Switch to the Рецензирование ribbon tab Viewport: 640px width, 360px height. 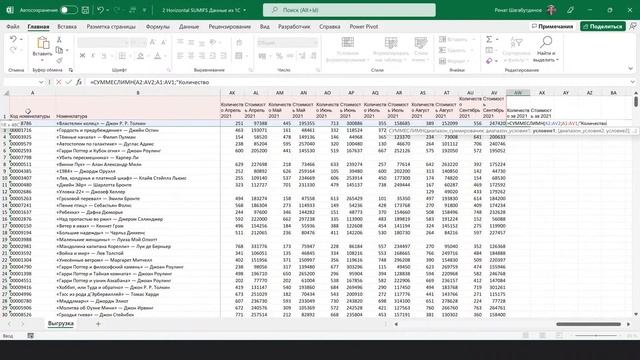pyautogui.click(x=229, y=27)
